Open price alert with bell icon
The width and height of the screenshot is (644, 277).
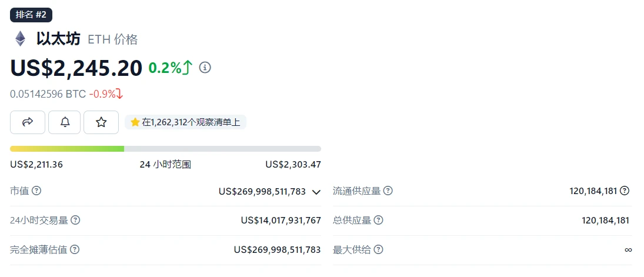pos(65,122)
